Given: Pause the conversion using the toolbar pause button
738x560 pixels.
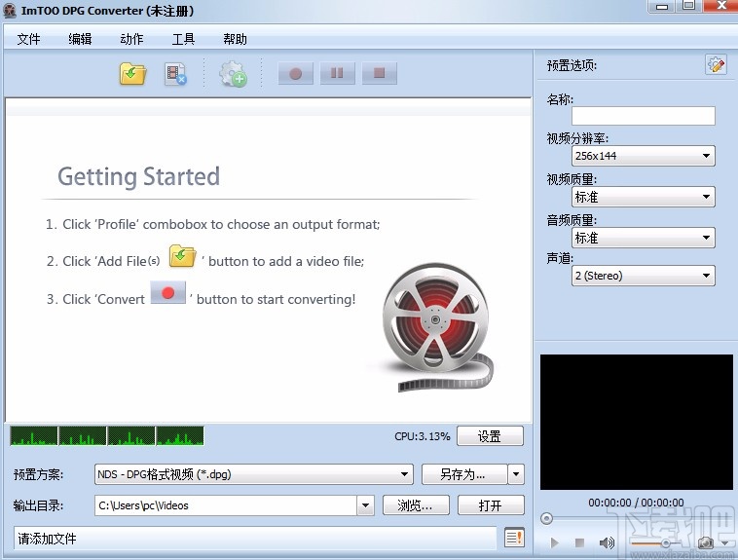Looking at the screenshot, I should pos(338,73).
